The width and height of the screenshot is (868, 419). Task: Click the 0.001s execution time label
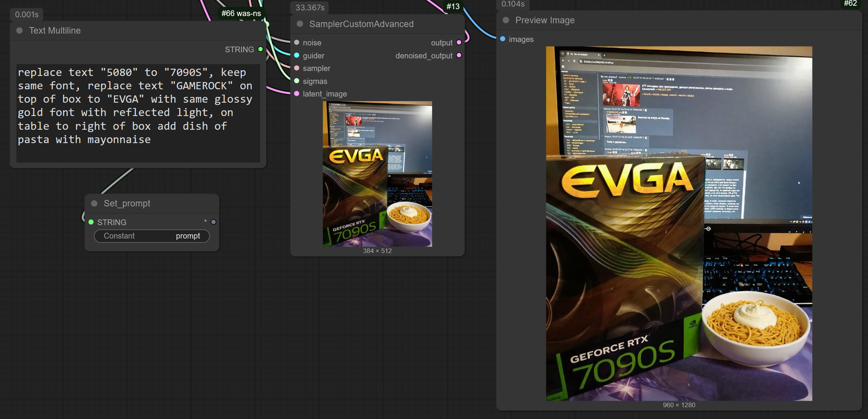[x=27, y=15]
